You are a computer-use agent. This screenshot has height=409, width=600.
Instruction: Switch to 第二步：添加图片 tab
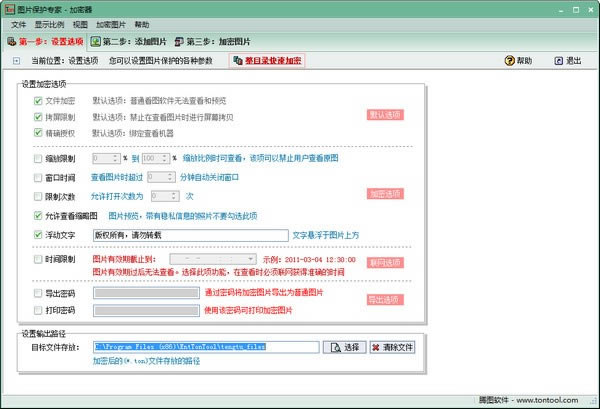click(x=129, y=41)
